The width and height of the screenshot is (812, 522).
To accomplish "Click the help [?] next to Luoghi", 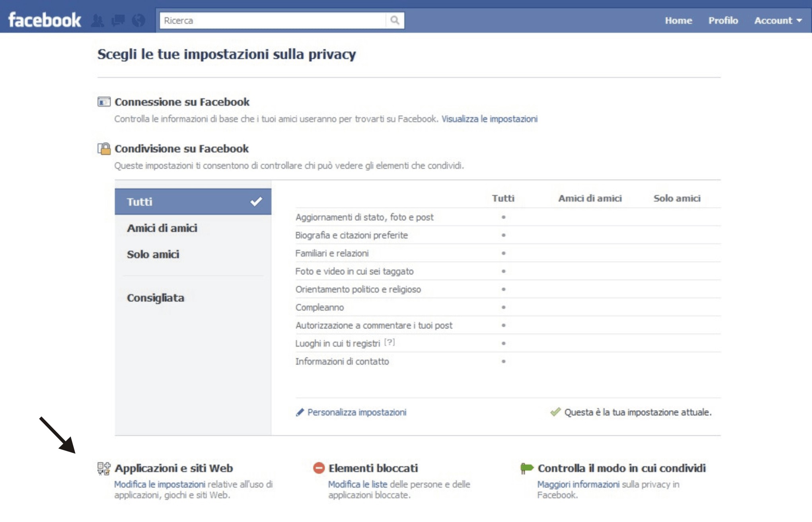I will coord(389,342).
